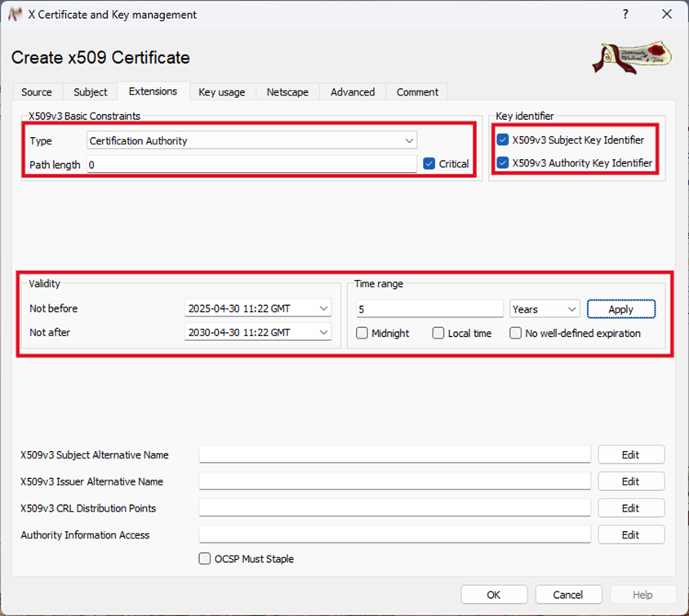The image size is (689, 616).
Task: Open the Subject tab
Action: coord(90,92)
